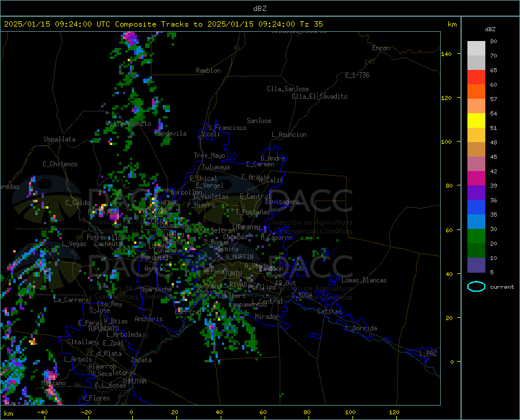Click the Ramblon place label
520x420 pixels.
pyautogui.click(x=208, y=70)
